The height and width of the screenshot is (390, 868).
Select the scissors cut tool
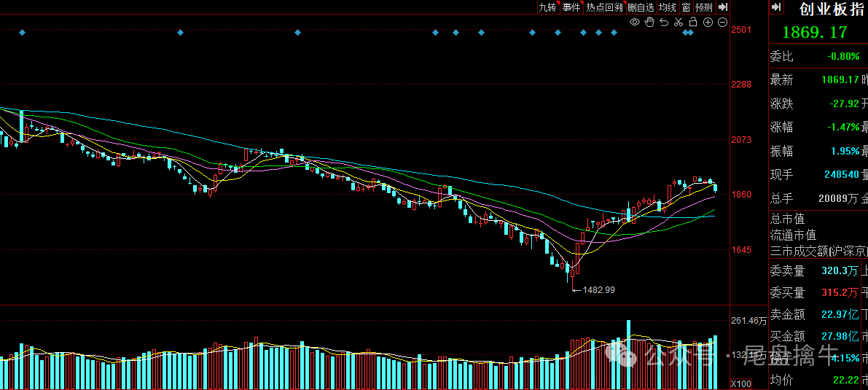pyautogui.click(x=679, y=23)
